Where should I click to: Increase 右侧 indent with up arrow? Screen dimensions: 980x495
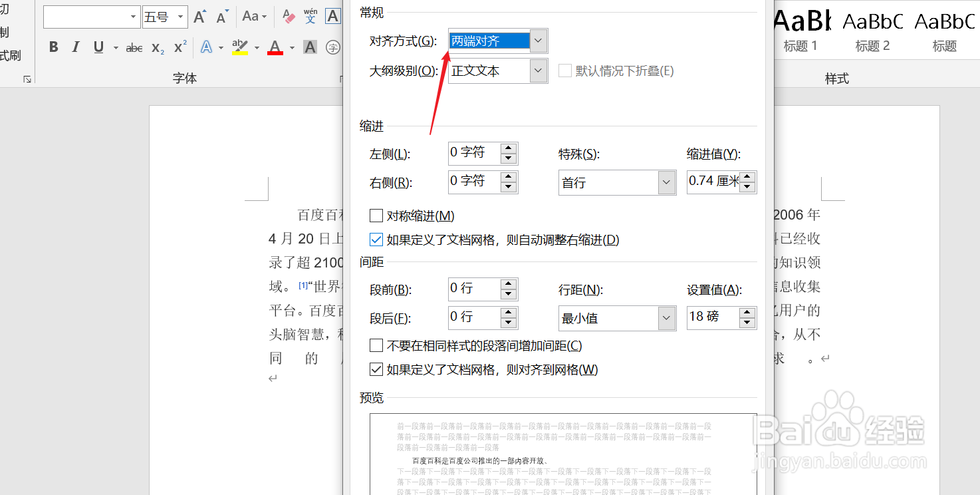509,177
